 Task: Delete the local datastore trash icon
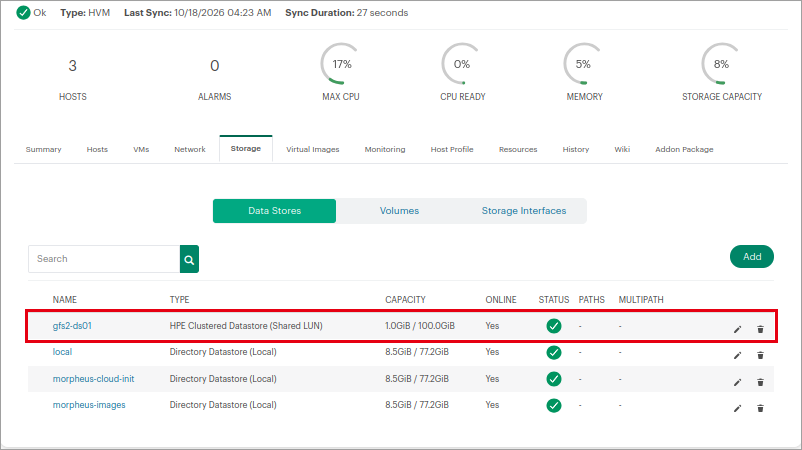point(760,355)
